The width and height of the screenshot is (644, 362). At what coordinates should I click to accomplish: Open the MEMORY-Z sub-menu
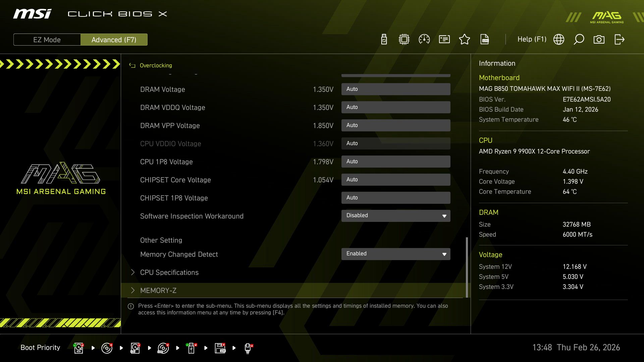(158, 290)
